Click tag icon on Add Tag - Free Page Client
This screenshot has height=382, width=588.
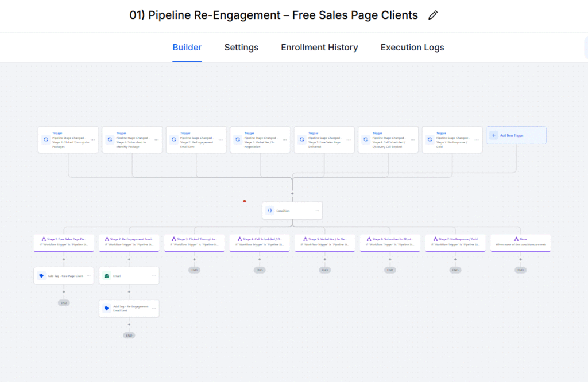click(41, 276)
